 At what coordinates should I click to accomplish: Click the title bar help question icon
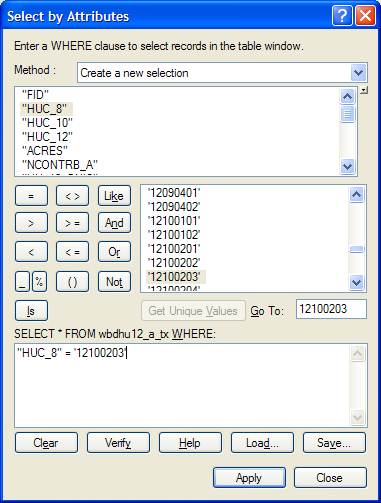tap(342, 16)
